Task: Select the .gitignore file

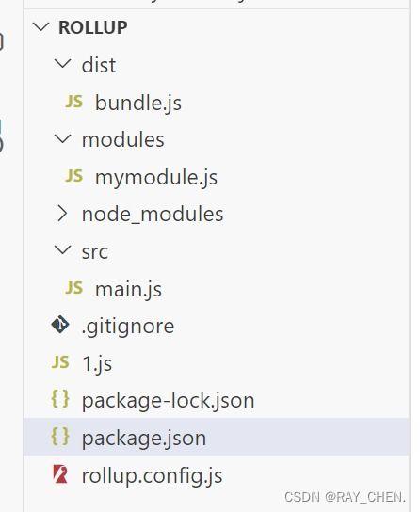Action: [128, 327]
